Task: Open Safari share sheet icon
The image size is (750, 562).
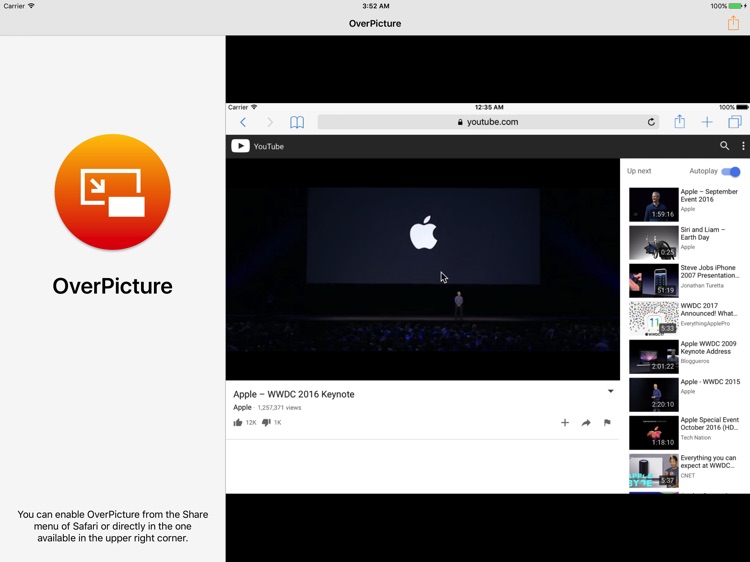Action: [679, 121]
